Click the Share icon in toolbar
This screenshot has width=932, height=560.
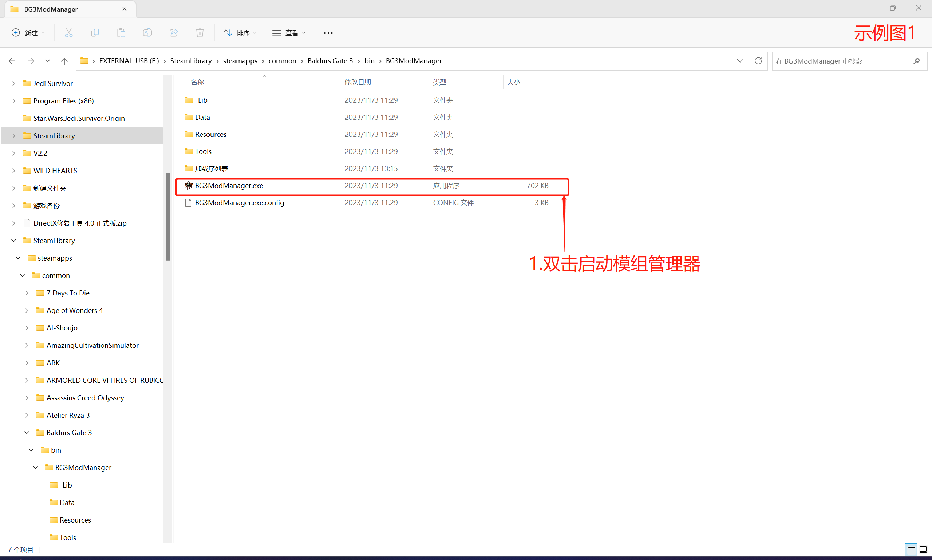(174, 33)
